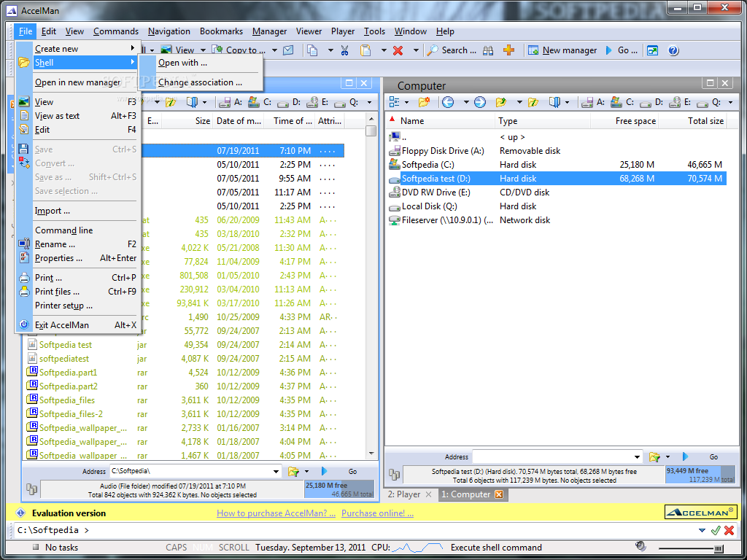Open the Bookmarks menu in the menu bar
This screenshot has height=560, width=747.
221,31
